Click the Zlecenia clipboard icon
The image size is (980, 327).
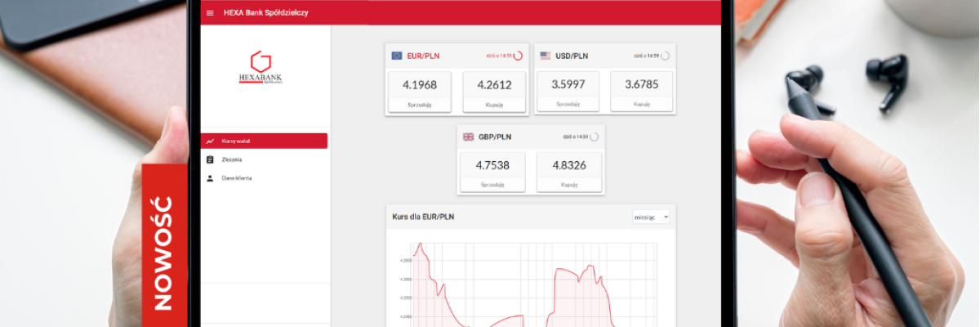(211, 159)
